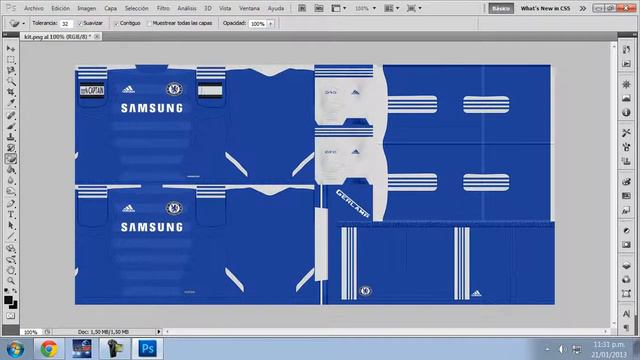Image resolution: width=640 pixels, height=360 pixels.
Task: Open the tool preset picker dropdown
Action: click(23, 24)
